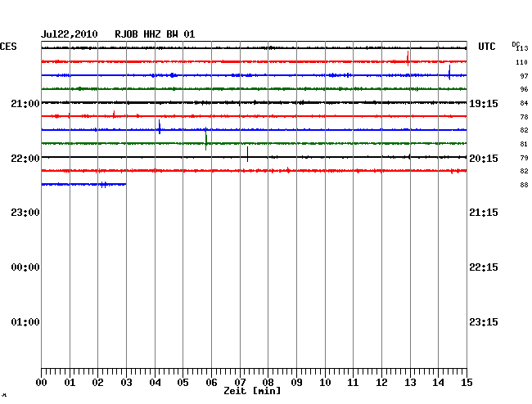Click minute 07 on the time axis

coord(240,383)
